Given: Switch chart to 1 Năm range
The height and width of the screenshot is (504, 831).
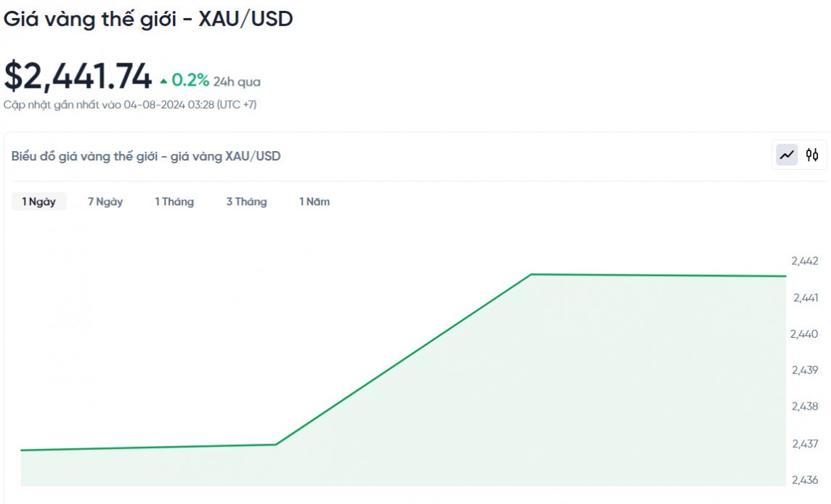Looking at the screenshot, I should (x=315, y=202).
